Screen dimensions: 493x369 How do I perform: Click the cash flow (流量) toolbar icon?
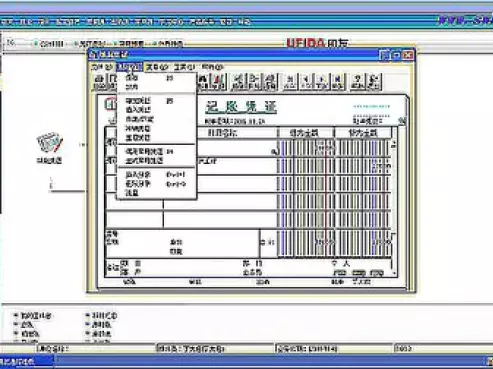(270, 82)
